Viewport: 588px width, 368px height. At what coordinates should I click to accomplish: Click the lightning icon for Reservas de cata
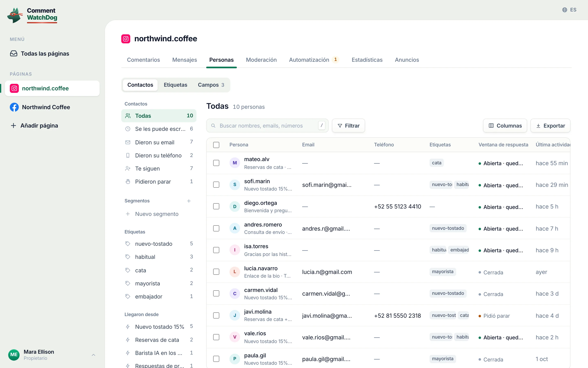coord(128,340)
